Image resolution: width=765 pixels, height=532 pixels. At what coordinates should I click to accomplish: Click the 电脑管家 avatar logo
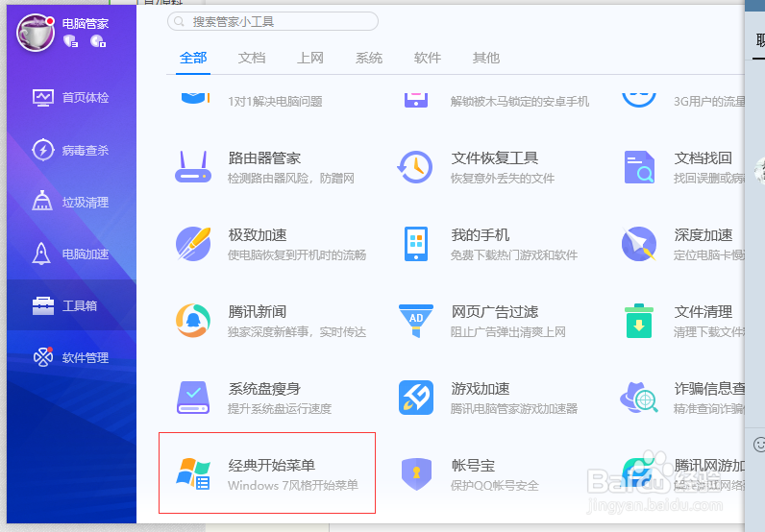coord(36,34)
